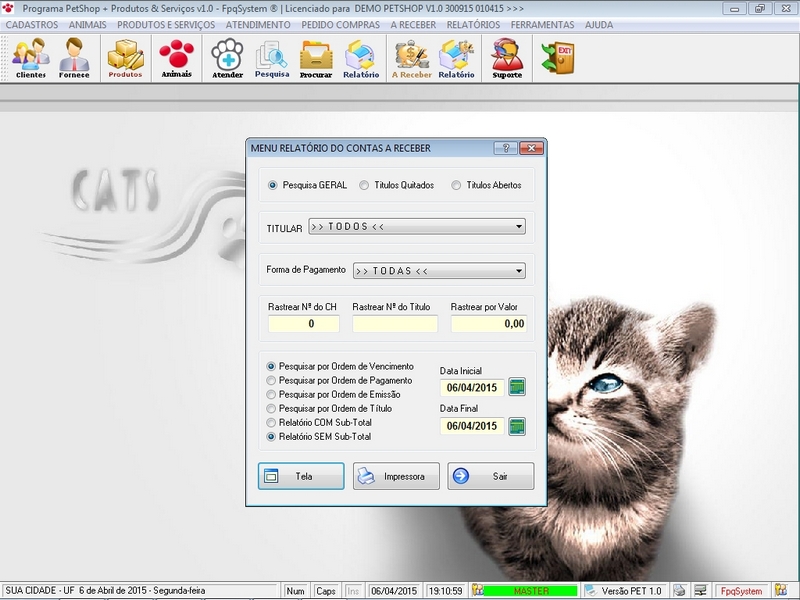This screenshot has width=800, height=600.
Task: Click the Tela button
Action: pos(301,476)
